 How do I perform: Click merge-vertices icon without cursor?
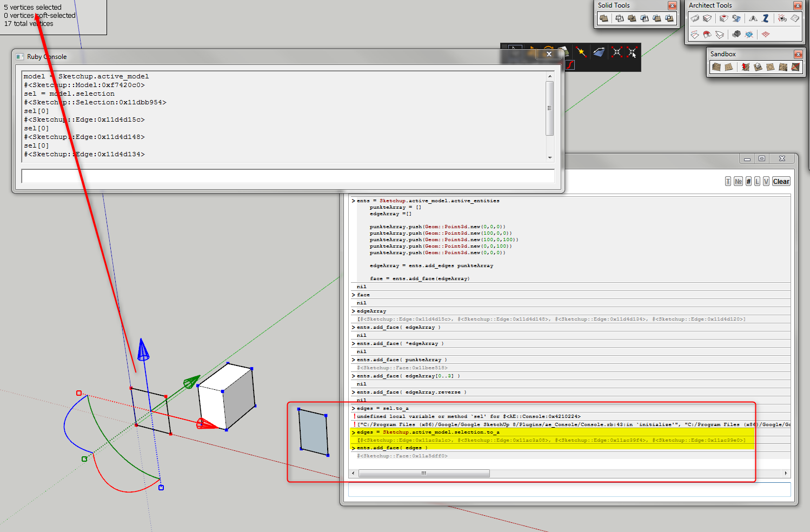coord(617,52)
